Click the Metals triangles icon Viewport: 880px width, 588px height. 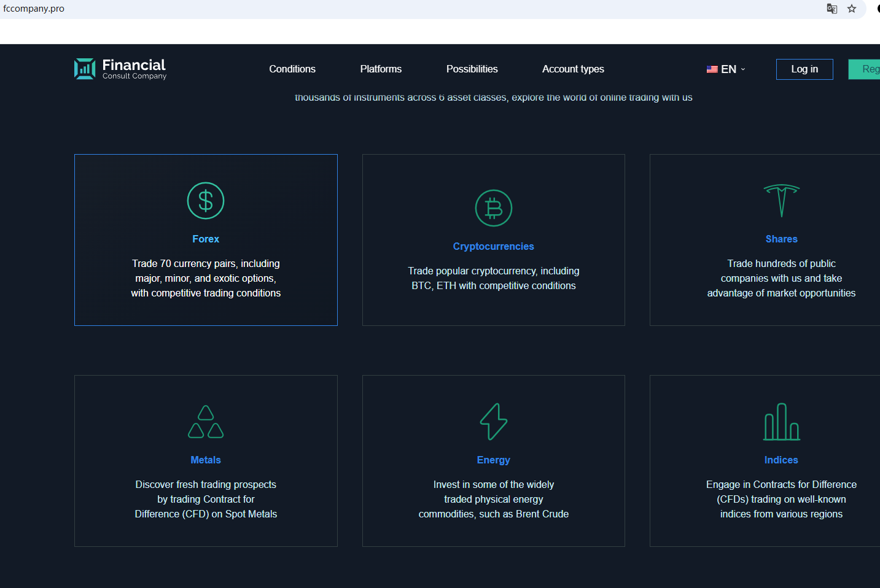[x=206, y=422]
